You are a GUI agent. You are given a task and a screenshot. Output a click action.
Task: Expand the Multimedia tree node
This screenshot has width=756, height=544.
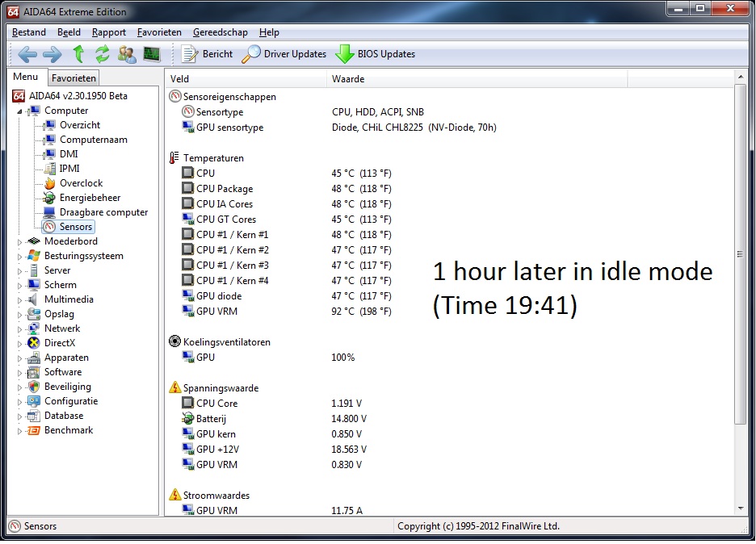[x=19, y=299]
